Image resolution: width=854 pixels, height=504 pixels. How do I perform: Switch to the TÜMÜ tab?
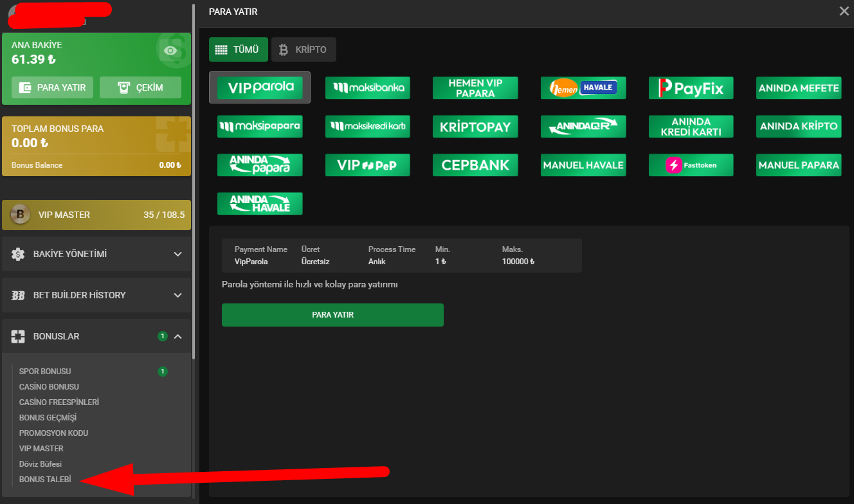239,50
